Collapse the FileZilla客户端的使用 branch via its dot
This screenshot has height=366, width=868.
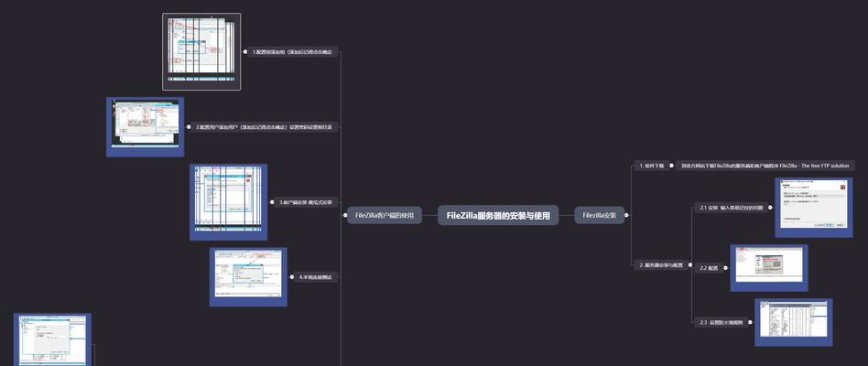click(344, 216)
